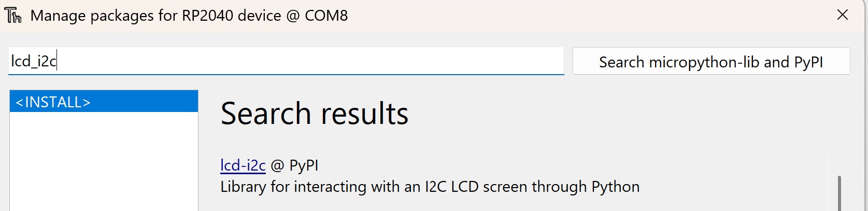Place cursor after 'lcd_i2c' in search box

tap(57, 61)
